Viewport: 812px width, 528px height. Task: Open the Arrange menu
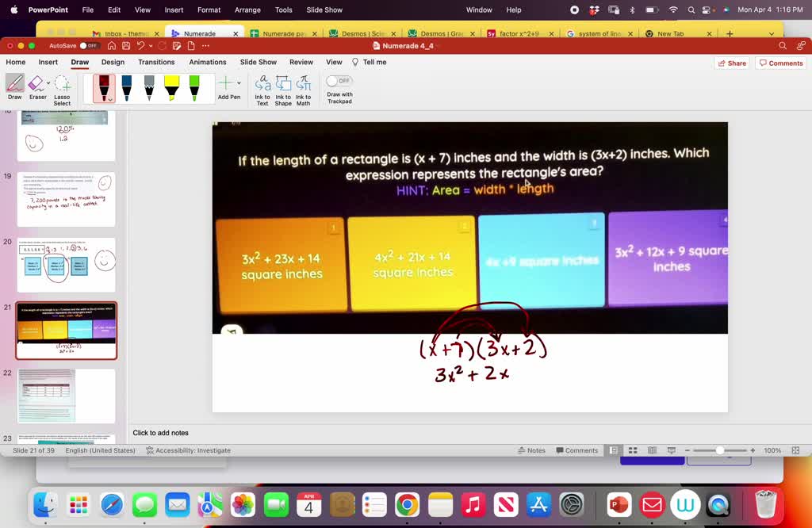(x=247, y=10)
